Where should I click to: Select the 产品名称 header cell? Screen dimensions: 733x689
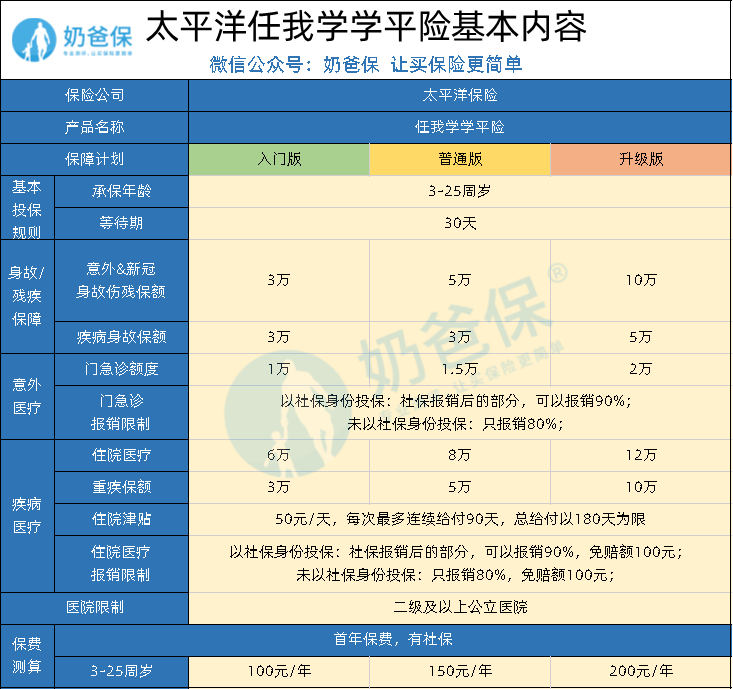tap(94, 127)
